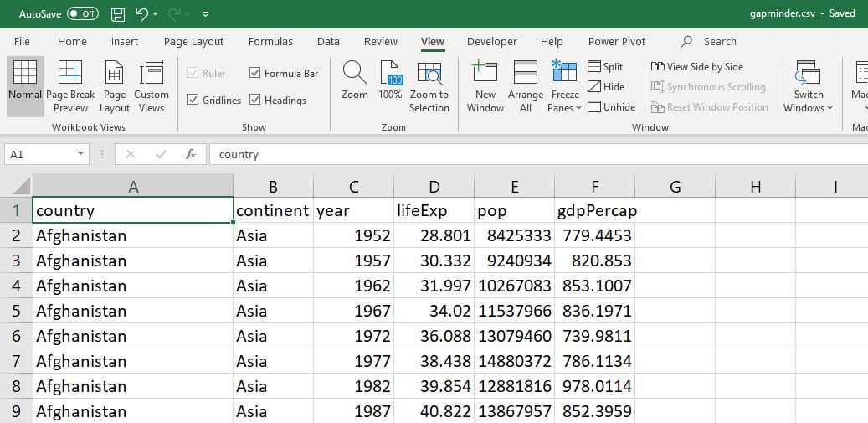Select the Normal workbook view icon
The height and width of the screenshot is (423, 868).
(x=25, y=74)
